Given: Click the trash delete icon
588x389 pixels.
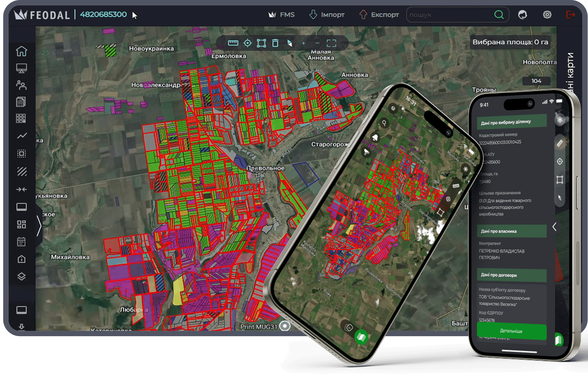Looking at the screenshot, I should pyautogui.click(x=275, y=43).
